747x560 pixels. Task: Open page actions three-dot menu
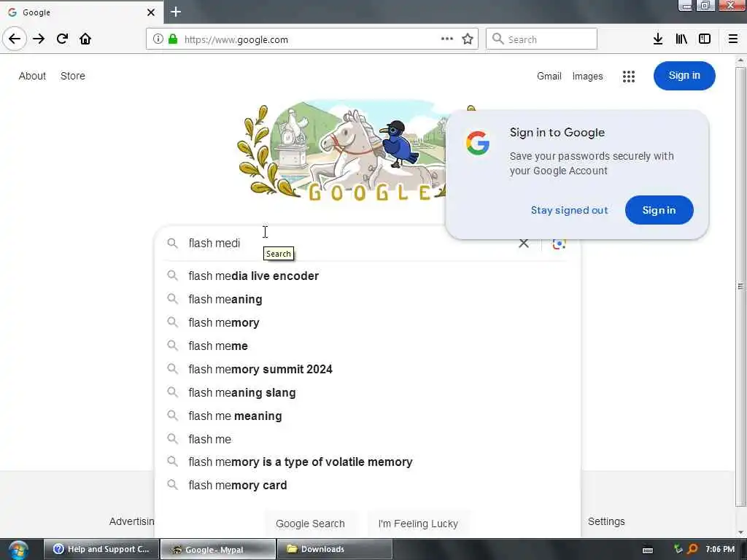pyautogui.click(x=447, y=39)
